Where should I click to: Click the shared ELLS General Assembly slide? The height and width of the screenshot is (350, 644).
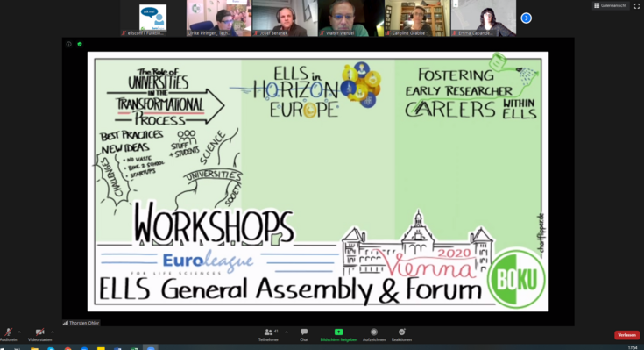(318, 182)
